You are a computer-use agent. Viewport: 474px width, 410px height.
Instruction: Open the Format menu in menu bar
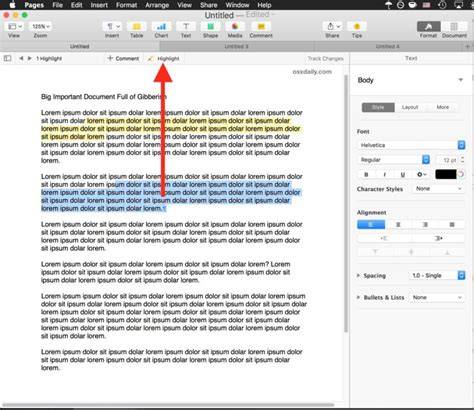click(x=126, y=5)
